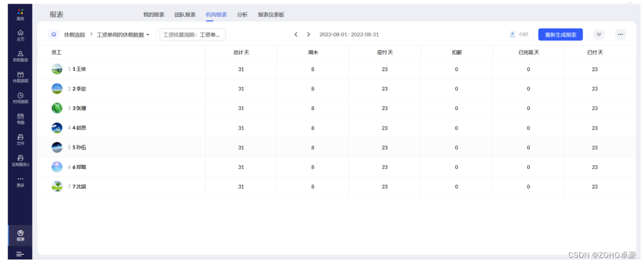Click the 休假追踪 breadcrumb link
The height and width of the screenshot is (264, 644).
(x=75, y=35)
